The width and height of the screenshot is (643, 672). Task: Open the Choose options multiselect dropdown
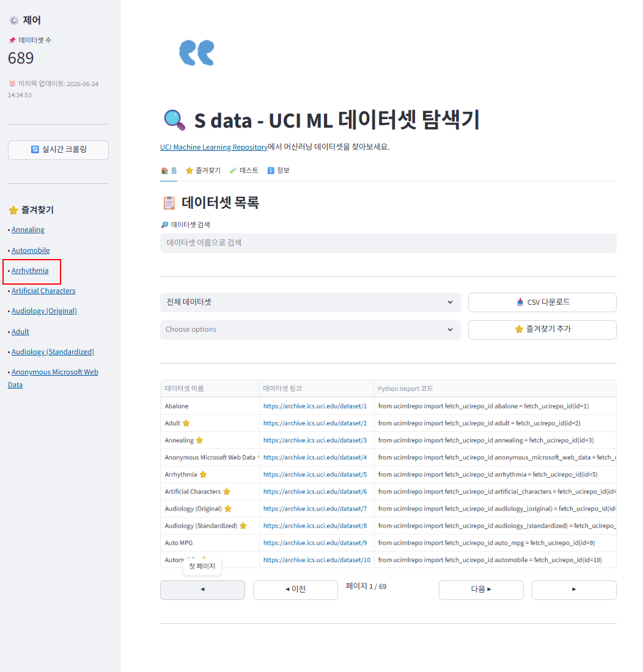(310, 329)
